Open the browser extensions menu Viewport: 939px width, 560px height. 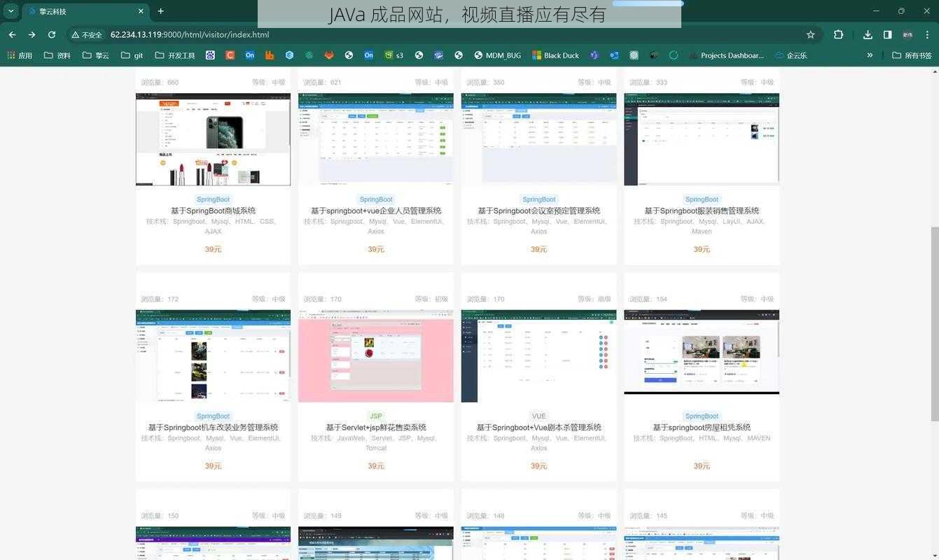click(x=838, y=34)
